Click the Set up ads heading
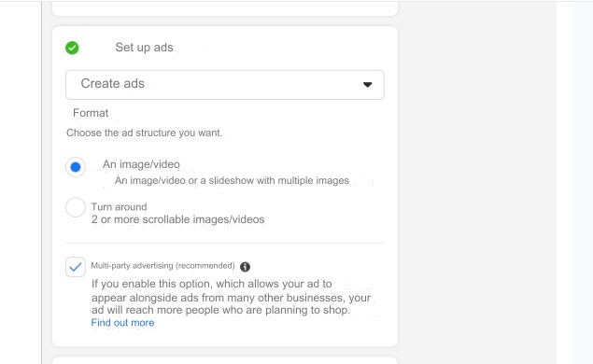Screen dimensions: 593x364 (144, 48)
